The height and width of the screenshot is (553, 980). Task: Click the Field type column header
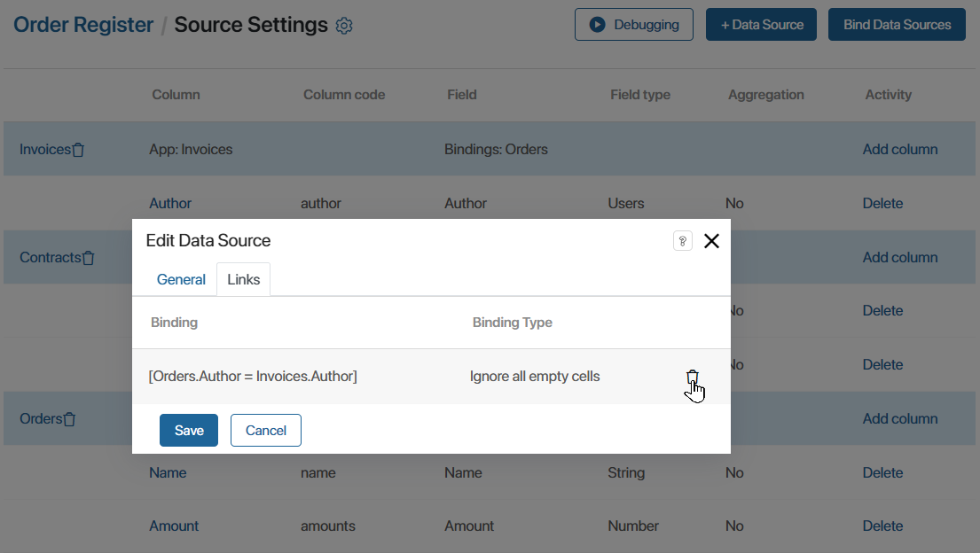tap(640, 95)
